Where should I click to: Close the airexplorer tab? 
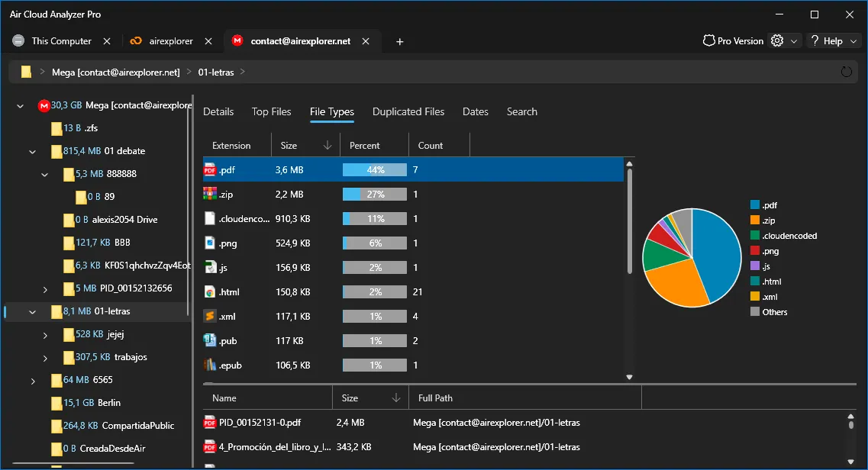tap(208, 41)
